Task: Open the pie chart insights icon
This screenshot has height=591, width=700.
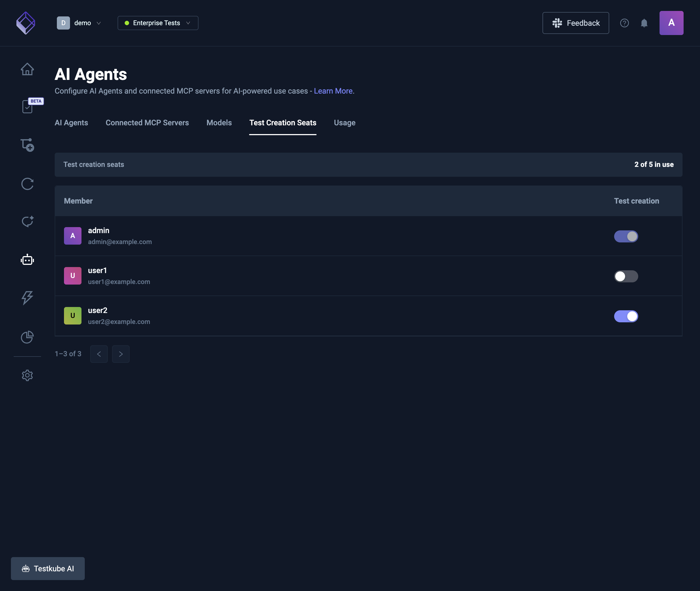Action: pos(27,337)
